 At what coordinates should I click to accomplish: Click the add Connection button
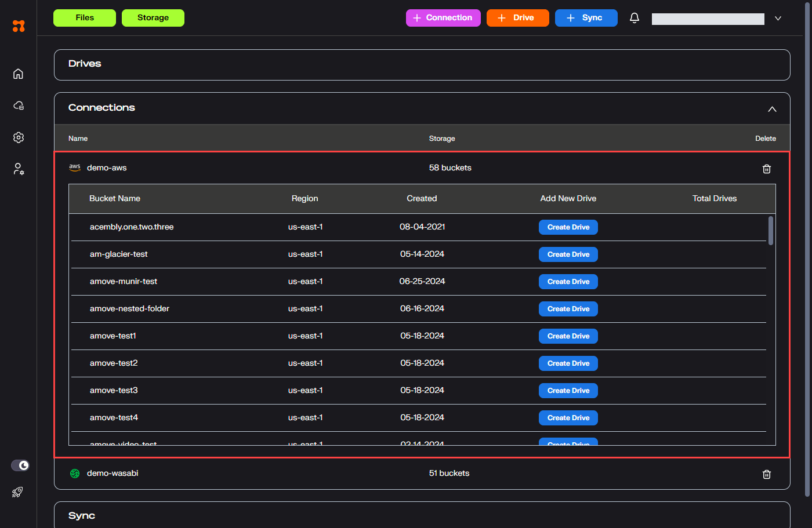(443, 18)
